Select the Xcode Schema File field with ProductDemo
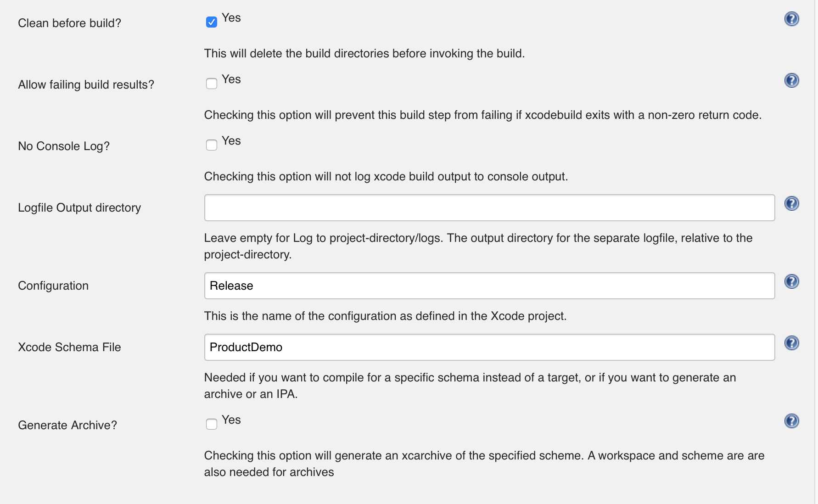This screenshot has height=504, width=818. (x=489, y=347)
